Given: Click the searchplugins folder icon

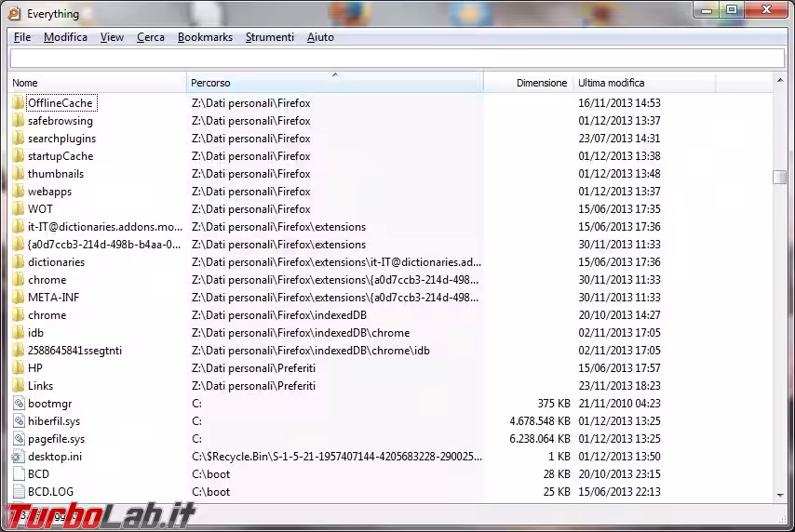Looking at the screenshot, I should [x=19, y=139].
